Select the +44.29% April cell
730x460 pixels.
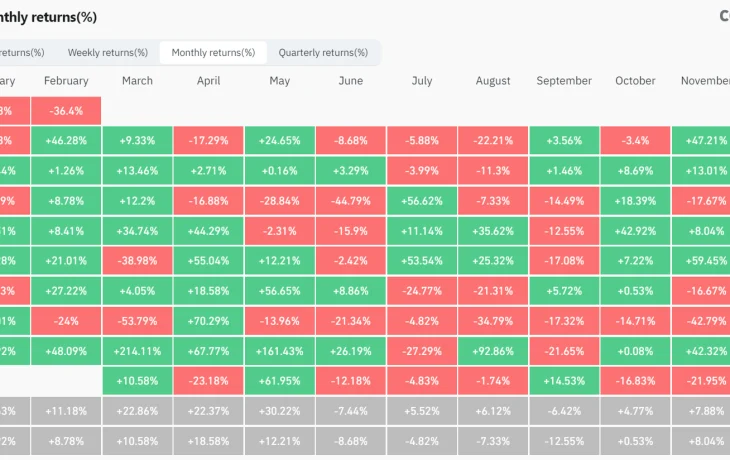point(209,231)
